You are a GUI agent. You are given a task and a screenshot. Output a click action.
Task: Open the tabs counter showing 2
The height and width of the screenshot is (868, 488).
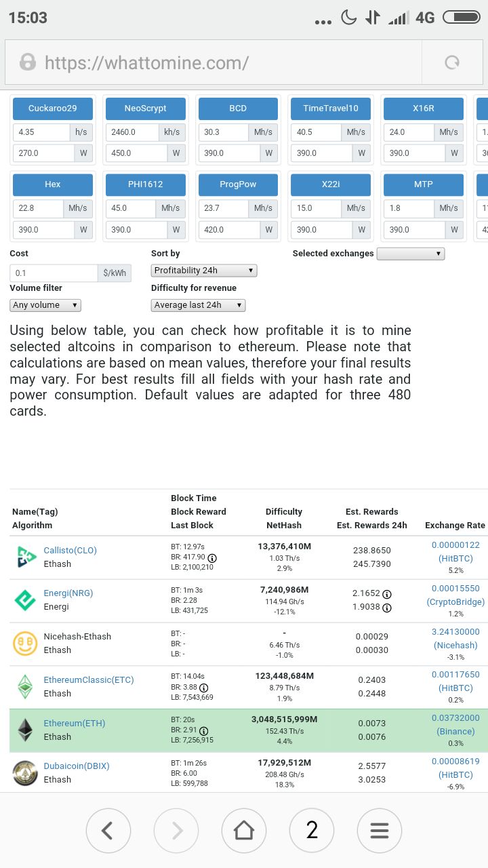coord(312,830)
